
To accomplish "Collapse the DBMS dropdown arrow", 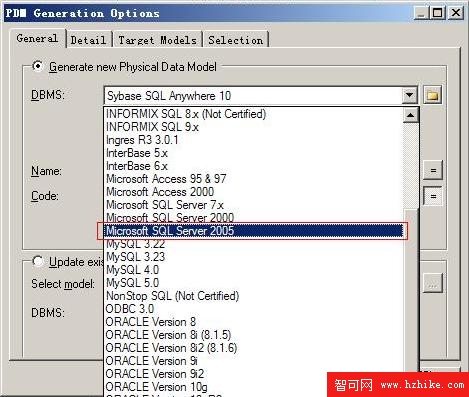I will pyautogui.click(x=409, y=96).
